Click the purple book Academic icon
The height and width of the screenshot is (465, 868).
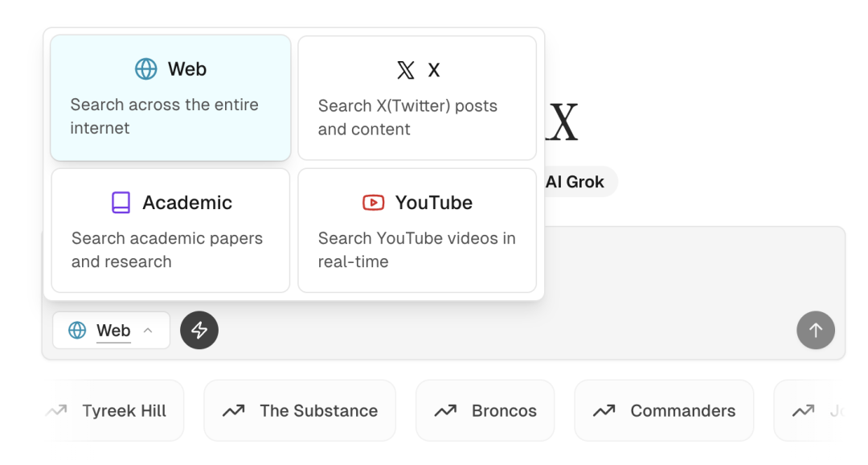pos(121,203)
